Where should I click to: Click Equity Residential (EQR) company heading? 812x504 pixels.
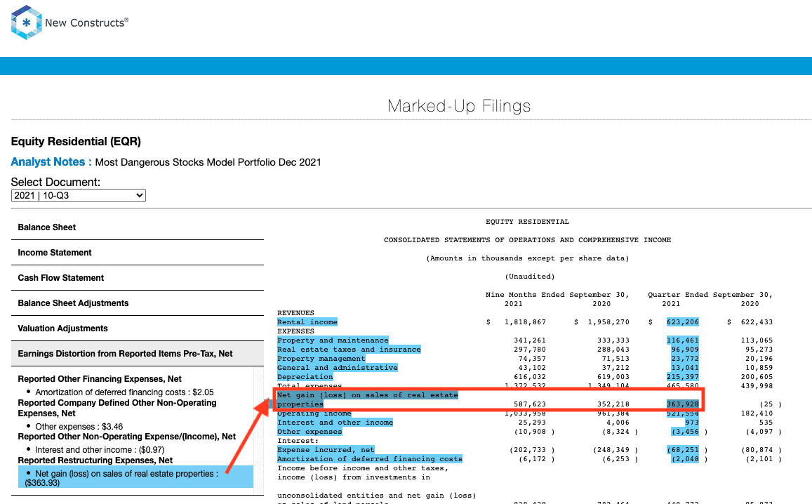[76, 141]
